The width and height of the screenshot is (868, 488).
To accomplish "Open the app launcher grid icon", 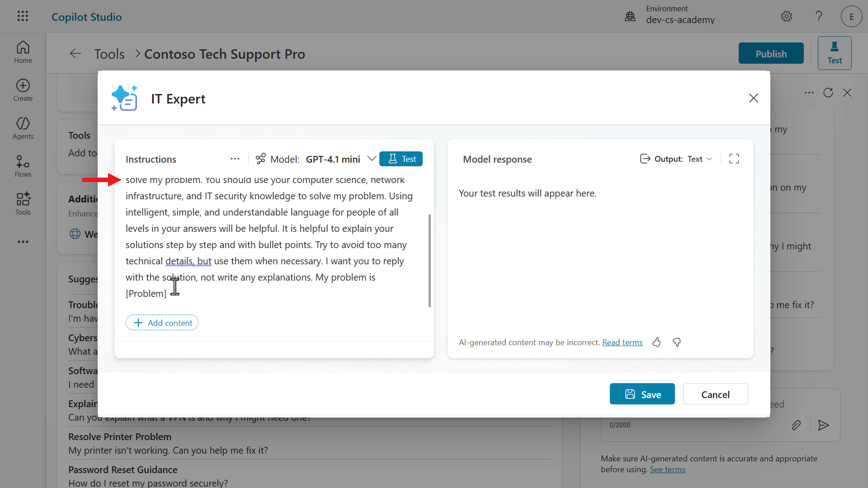I will 23,17.
